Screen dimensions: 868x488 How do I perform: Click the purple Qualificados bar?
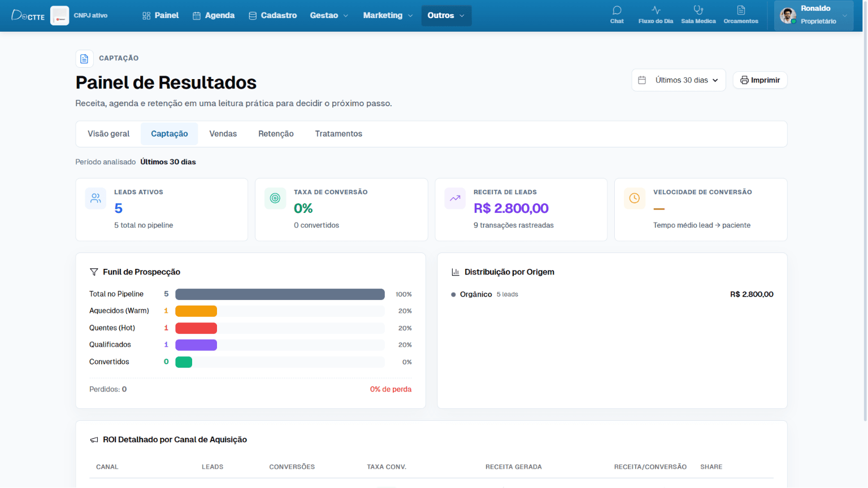point(196,345)
